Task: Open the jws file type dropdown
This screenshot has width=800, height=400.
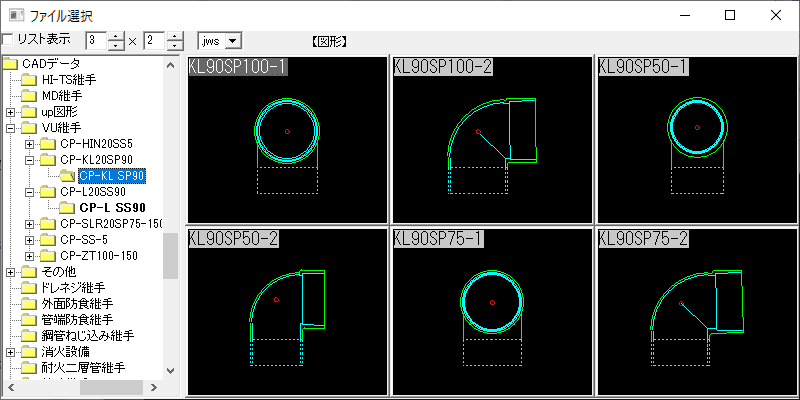Action: pos(233,41)
